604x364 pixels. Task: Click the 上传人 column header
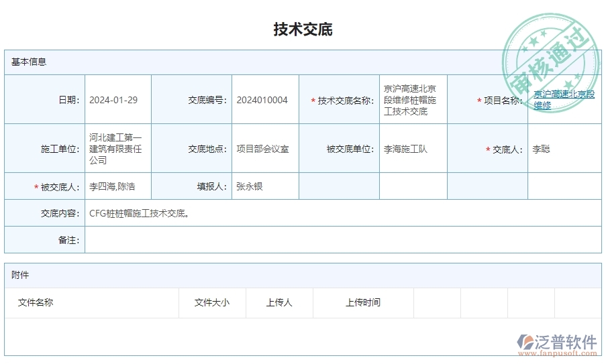pos(279,302)
